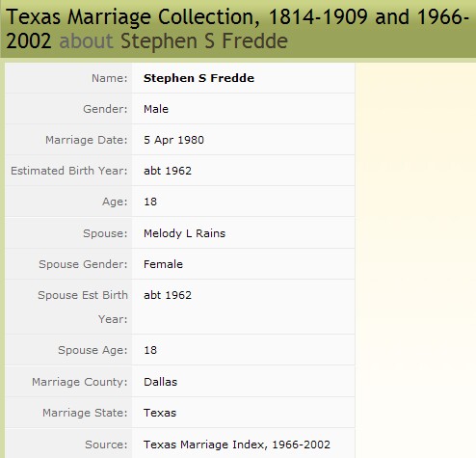Click the source Texas Marriage Index, 1966-2002

click(237, 445)
